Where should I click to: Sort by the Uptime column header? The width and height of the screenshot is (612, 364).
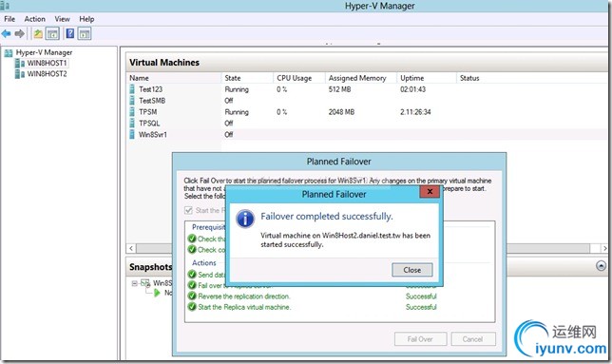pos(427,78)
